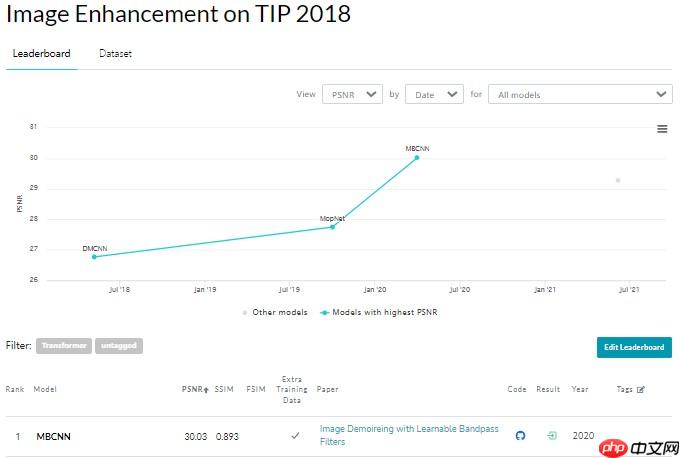The height and width of the screenshot is (458, 680).
Task: Click the Edit Leaderboard button
Action: (634, 347)
